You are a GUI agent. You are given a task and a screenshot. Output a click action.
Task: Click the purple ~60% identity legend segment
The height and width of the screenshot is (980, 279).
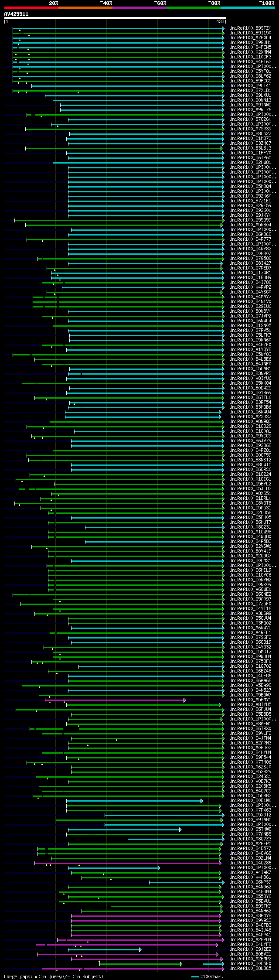(x=139, y=8)
